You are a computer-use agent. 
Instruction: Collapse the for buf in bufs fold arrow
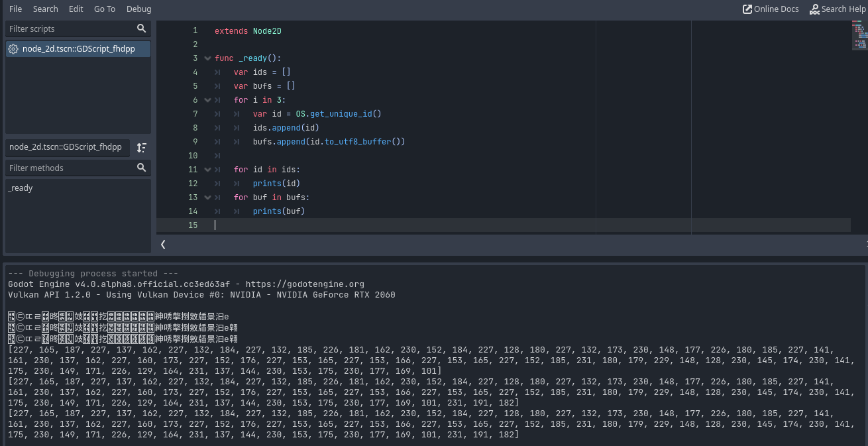[207, 197]
